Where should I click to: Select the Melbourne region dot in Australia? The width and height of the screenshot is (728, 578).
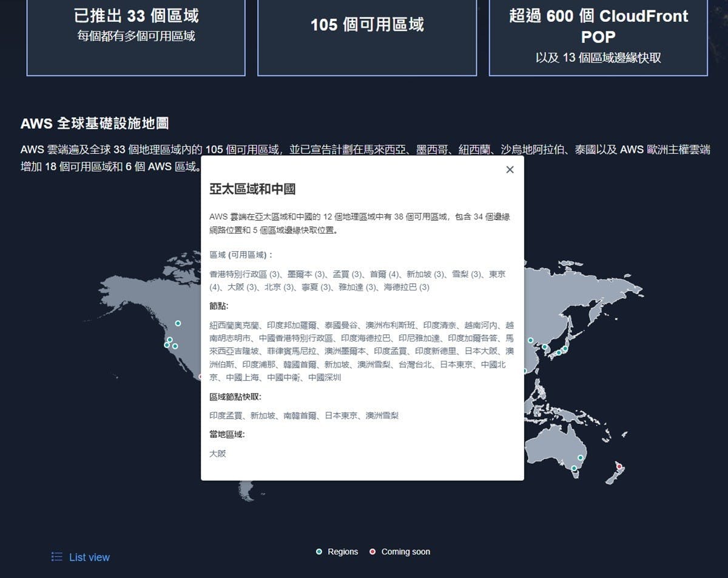coord(574,468)
